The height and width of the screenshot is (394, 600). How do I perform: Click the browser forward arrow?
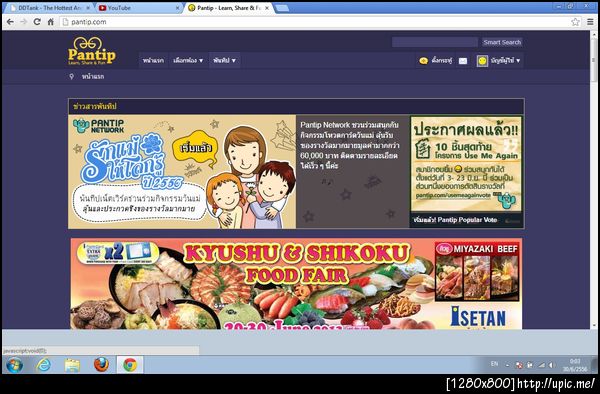(x=24, y=22)
